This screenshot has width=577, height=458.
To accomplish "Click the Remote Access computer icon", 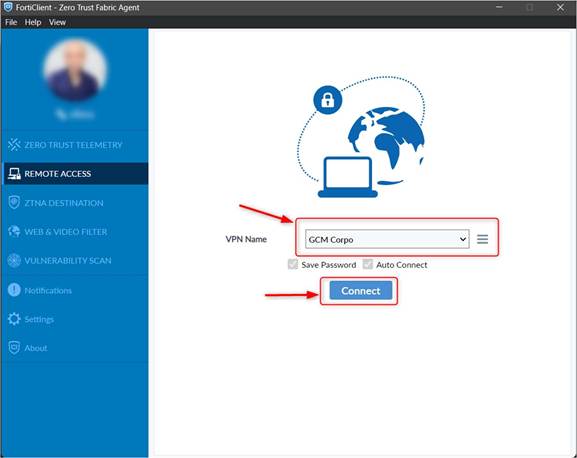I will (14, 174).
